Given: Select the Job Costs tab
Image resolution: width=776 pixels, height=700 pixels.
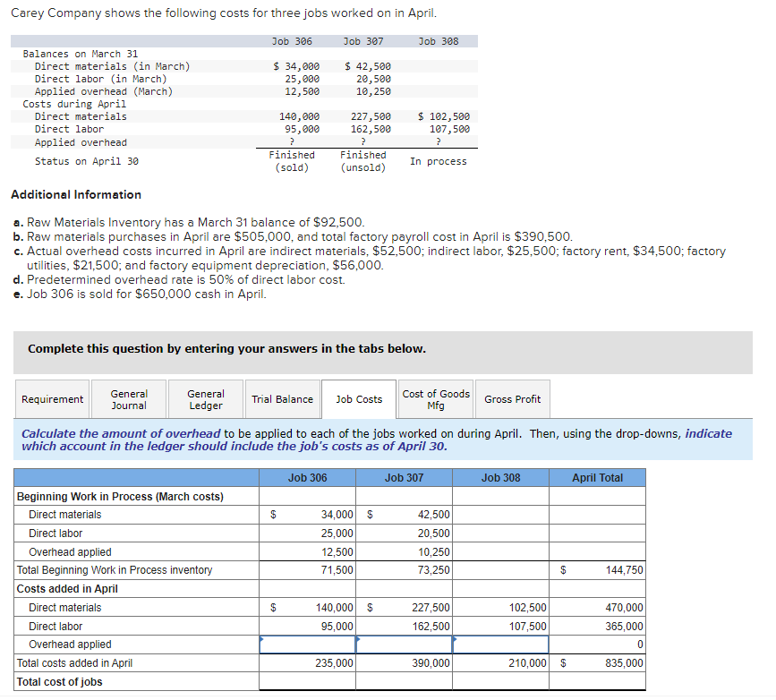Looking at the screenshot, I should [358, 398].
